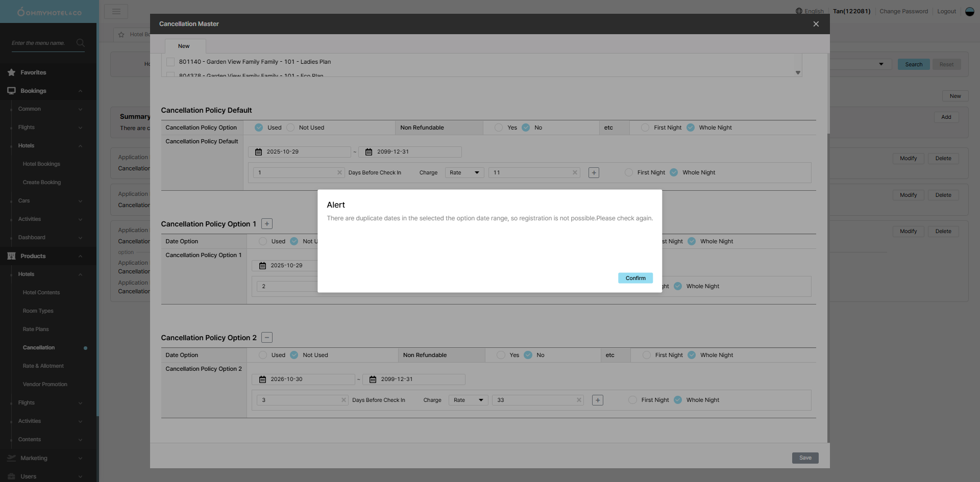
Task: Click the Marketing icon in sidebar
Action: (11, 458)
